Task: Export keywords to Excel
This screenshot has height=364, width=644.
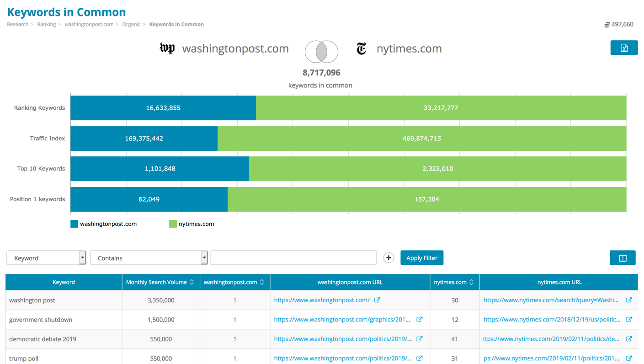Action: [624, 48]
